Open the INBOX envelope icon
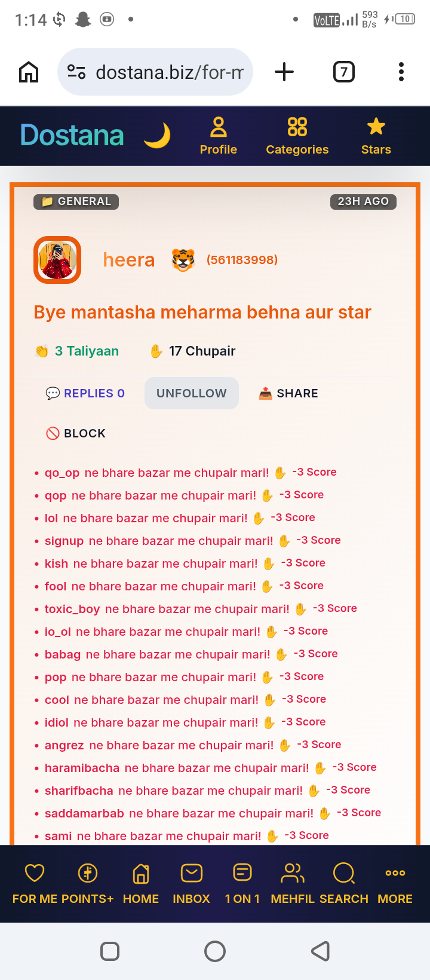 tap(192, 873)
